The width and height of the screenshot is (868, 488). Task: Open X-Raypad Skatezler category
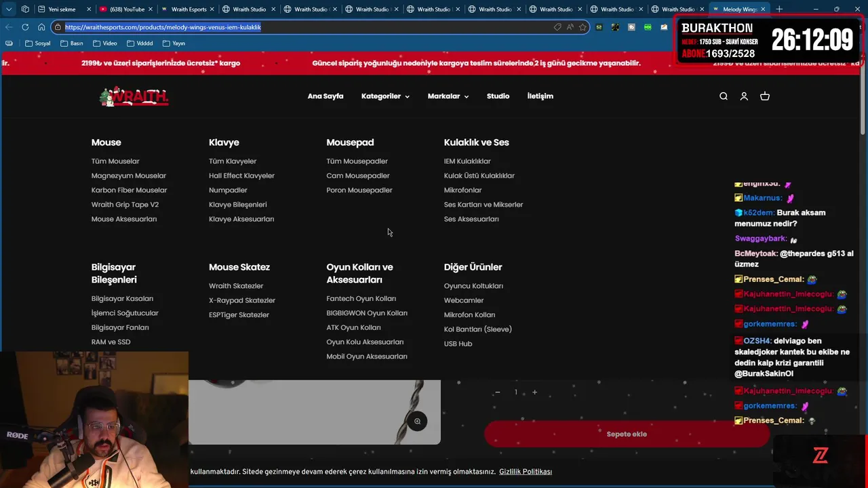click(242, 300)
